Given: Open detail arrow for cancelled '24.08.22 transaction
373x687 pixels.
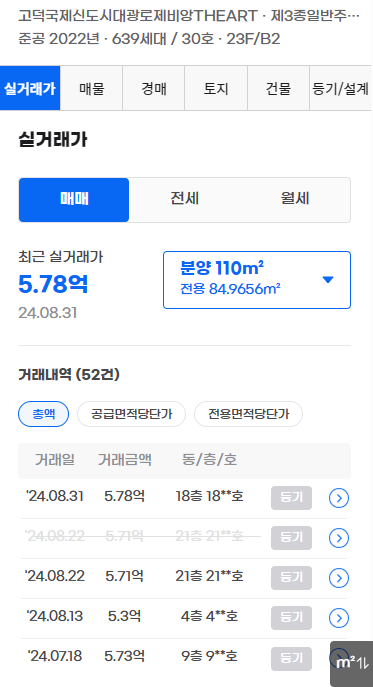Looking at the screenshot, I should tap(339, 538).
